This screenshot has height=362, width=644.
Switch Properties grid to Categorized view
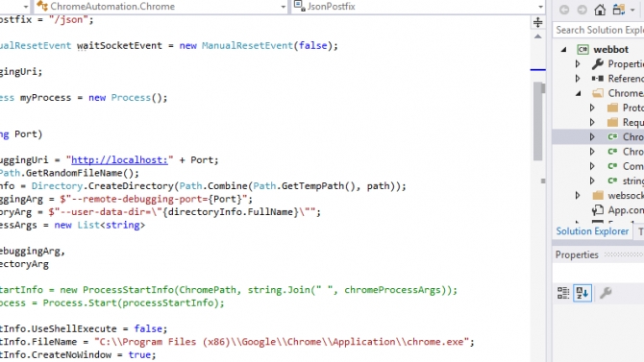click(563, 293)
